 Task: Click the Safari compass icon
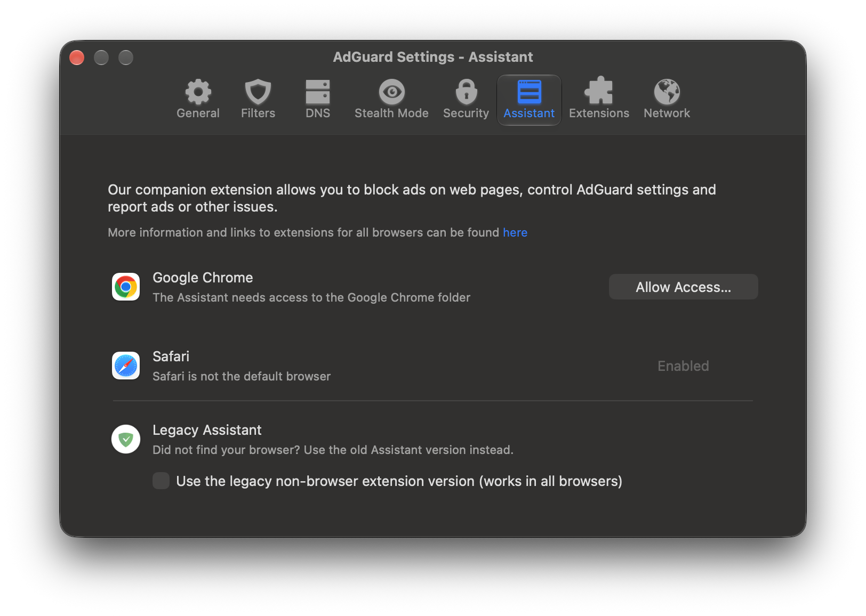(x=126, y=366)
